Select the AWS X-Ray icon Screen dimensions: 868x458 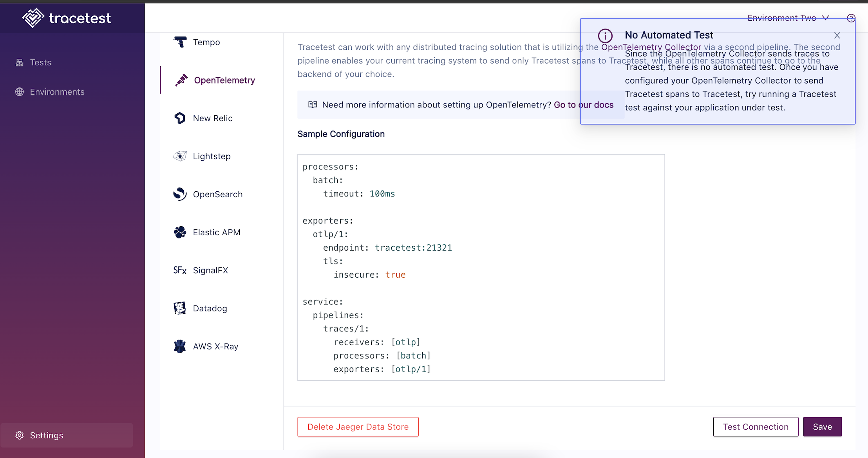pos(180,346)
